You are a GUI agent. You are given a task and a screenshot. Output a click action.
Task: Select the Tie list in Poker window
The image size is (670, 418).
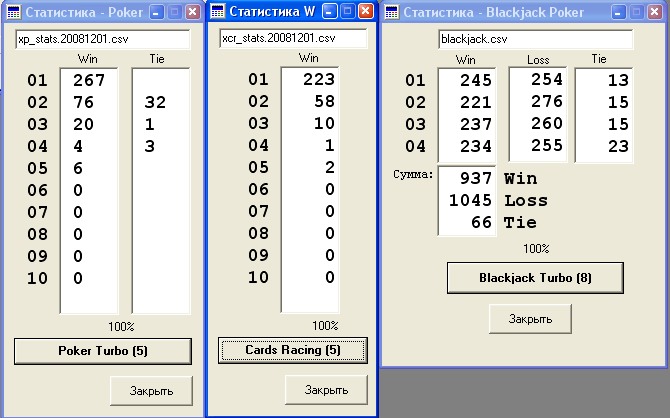coord(161,190)
